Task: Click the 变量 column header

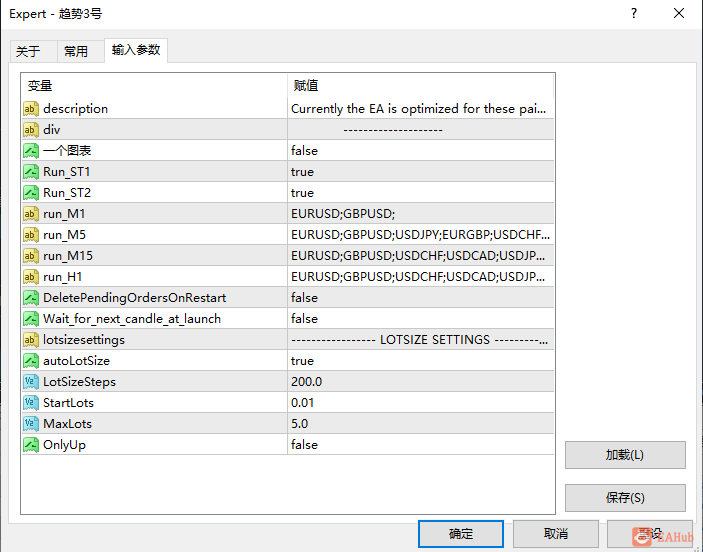Action: tap(154, 85)
